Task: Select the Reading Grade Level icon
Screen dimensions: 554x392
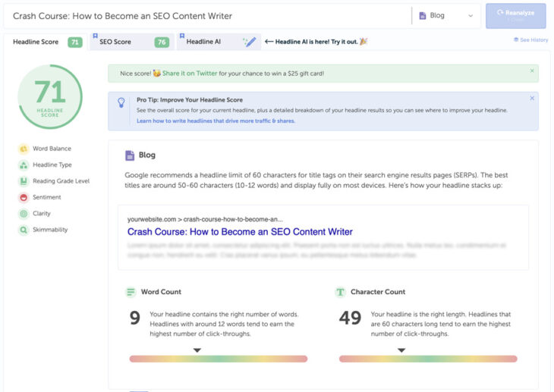Action: coord(24,181)
